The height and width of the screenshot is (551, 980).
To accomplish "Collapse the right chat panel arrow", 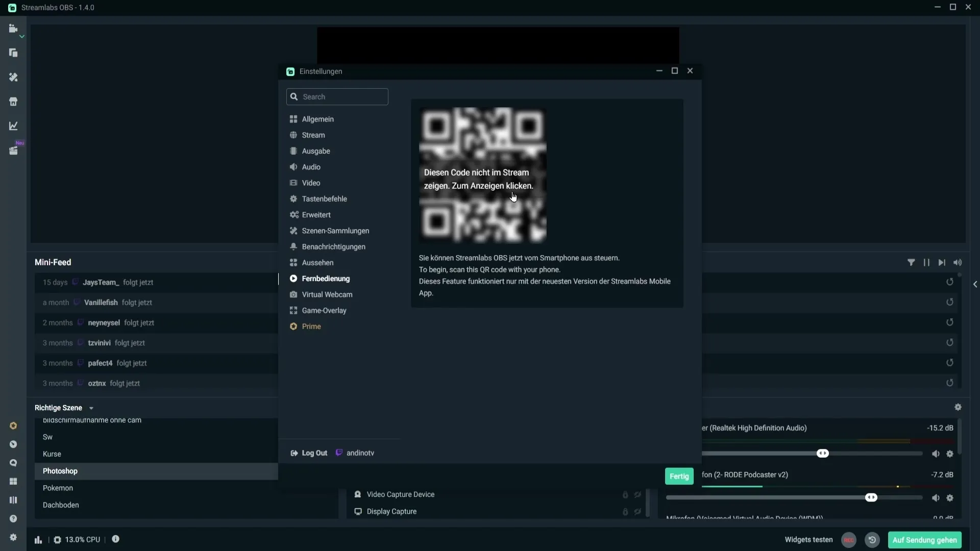I will [x=975, y=284].
